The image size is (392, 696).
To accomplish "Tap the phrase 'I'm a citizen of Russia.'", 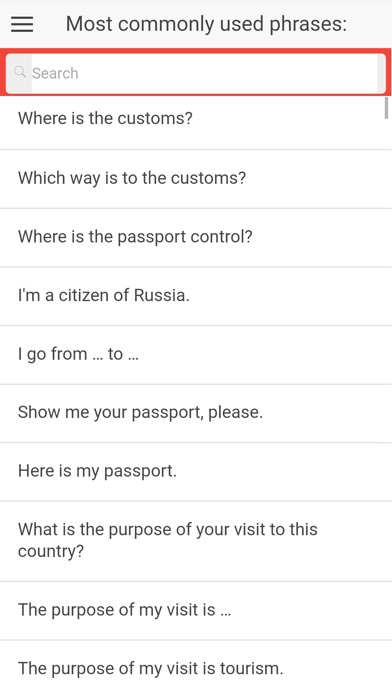I will 196,296.
